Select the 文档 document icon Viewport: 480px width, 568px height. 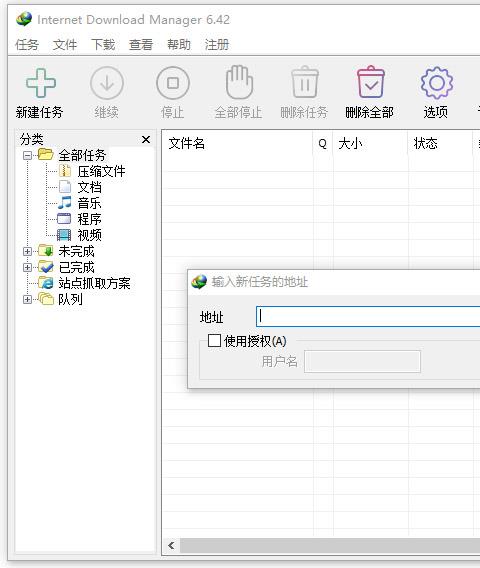(65, 187)
